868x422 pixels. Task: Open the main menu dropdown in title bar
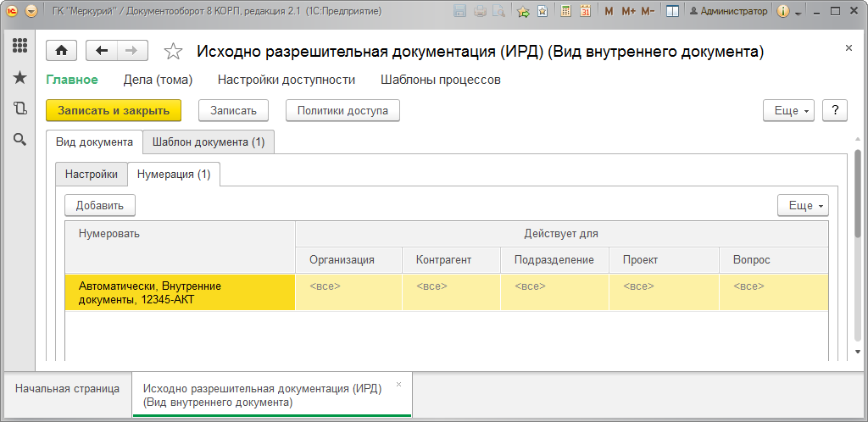pyautogui.click(x=32, y=11)
